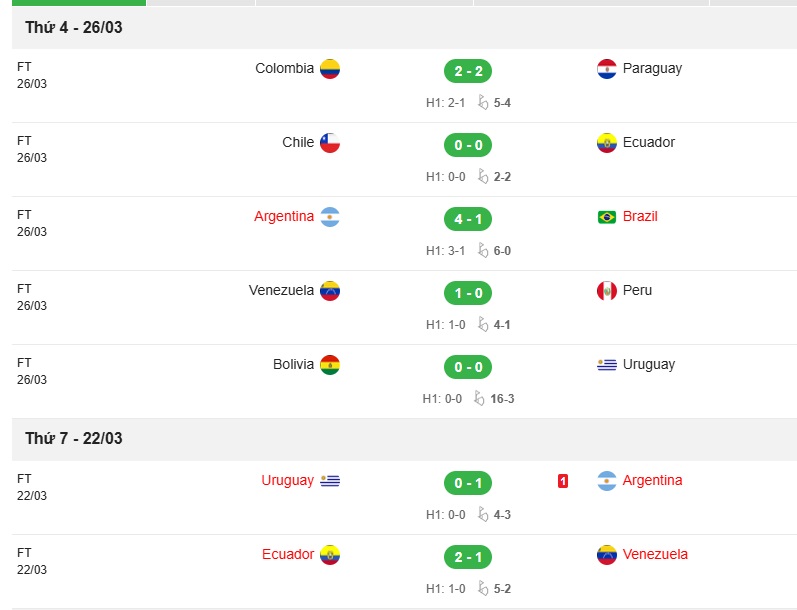Select the active green tab at top
The height and width of the screenshot is (610, 797).
(x=79, y=3)
